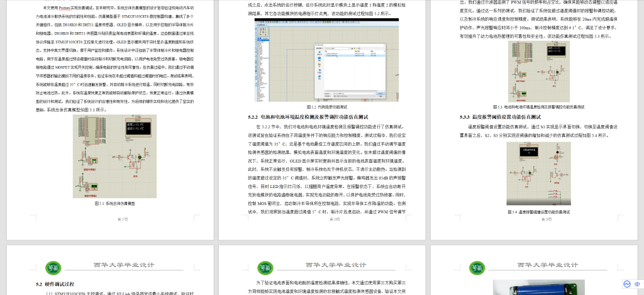The image size is (644, 295).
Task: Select figure 5.2 code burning screenshot image
Action: [326, 60]
